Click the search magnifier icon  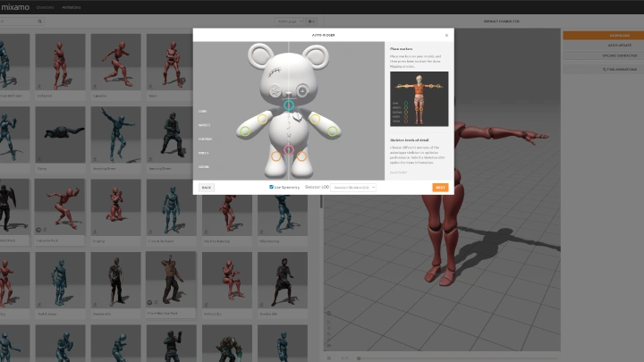pyautogui.click(x=40, y=21)
